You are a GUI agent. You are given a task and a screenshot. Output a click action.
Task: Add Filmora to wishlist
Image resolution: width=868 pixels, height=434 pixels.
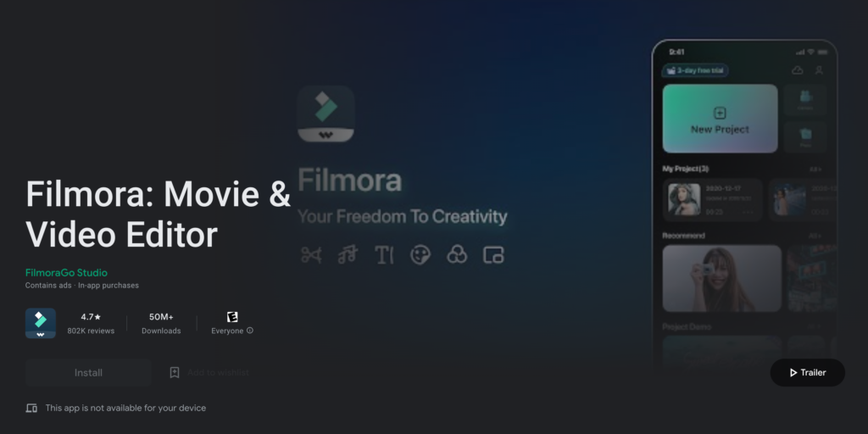click(210, 373)
